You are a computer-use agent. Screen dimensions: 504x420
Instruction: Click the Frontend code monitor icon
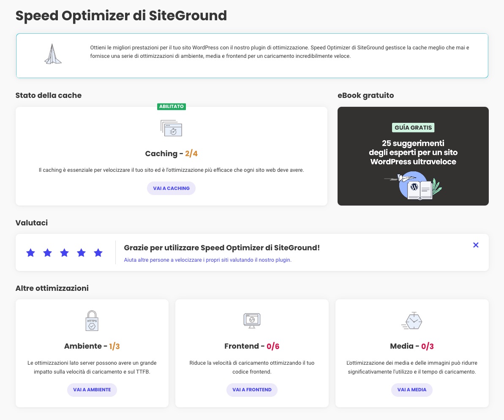pos(252,320)
